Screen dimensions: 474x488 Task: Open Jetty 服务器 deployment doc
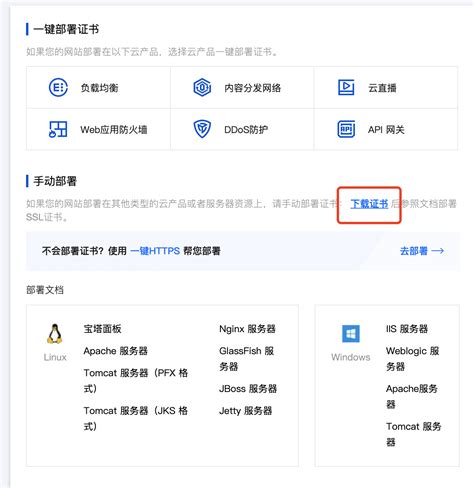[246, 411]
